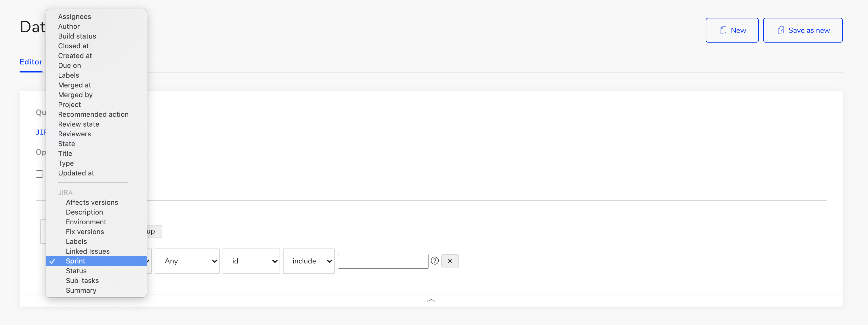Select the Build status option
868x325 pixels.
tap(77, 36)
